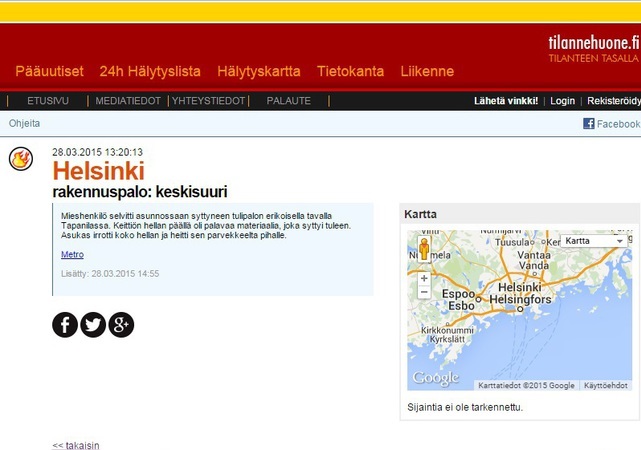Click the Helsinki headline

[x=99, y=170]
